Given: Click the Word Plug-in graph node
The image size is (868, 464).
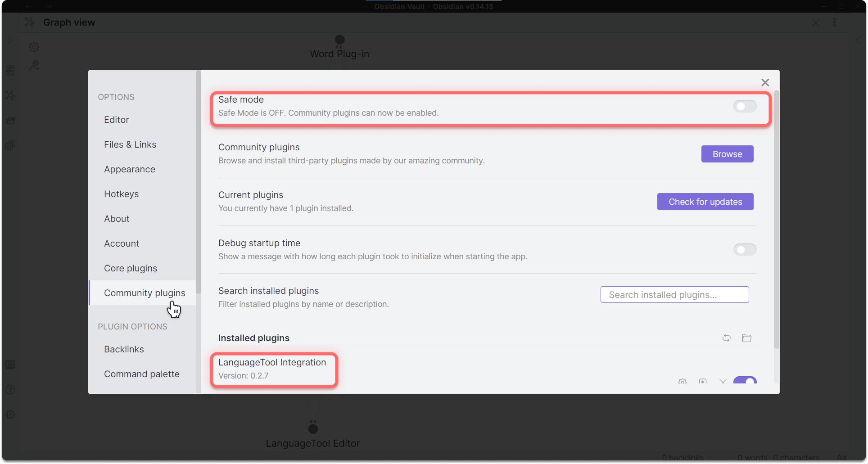Looking at the screenshot, I should [340, 40].
